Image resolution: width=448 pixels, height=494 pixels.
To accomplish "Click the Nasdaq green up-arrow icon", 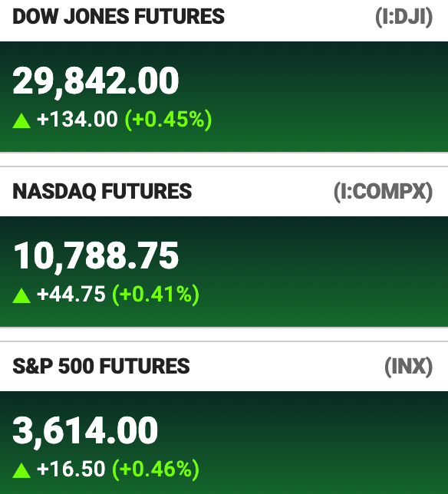I will [21, 296].
